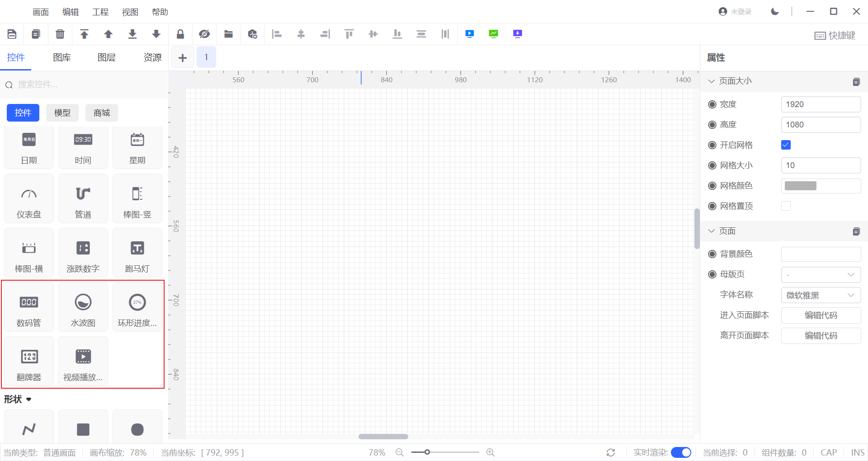Image resolution: width=868 pixels, height=461 pixels.
Task: Select the 翻牌器 flip counter widget
Action: tap(29, 362)
